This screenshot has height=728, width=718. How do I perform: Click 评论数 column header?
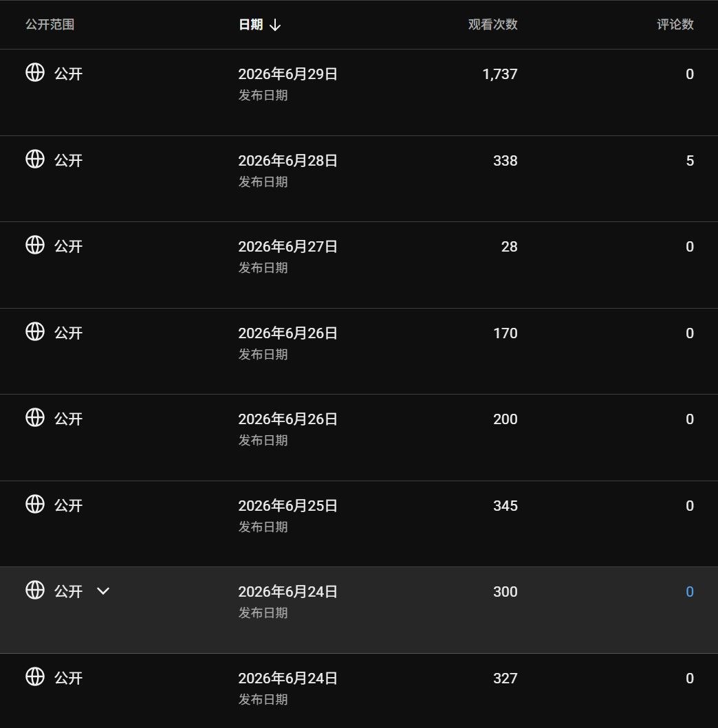[x=675, y=25]
